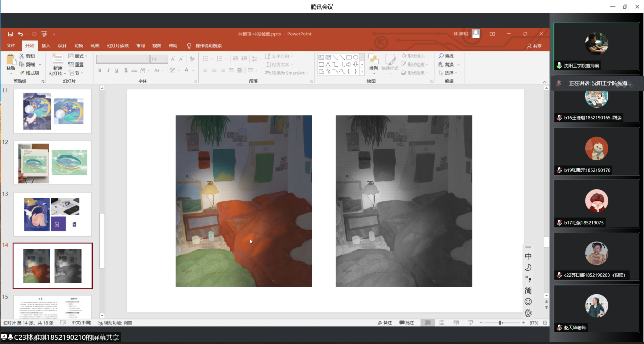The width and height of the screenshot is (644, 344).
Task: Switch to the Animations (动画) tab
Action: pyautogui.click(x=95, y=46)
